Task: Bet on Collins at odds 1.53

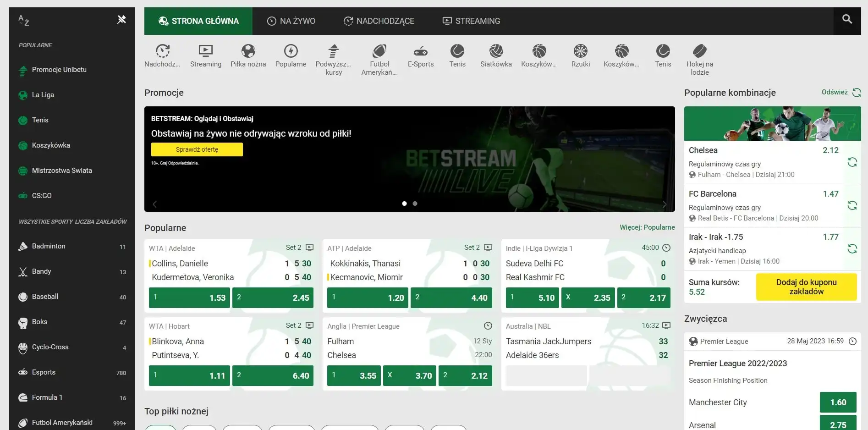Action: pyautogui.click(x=189, y=298)
